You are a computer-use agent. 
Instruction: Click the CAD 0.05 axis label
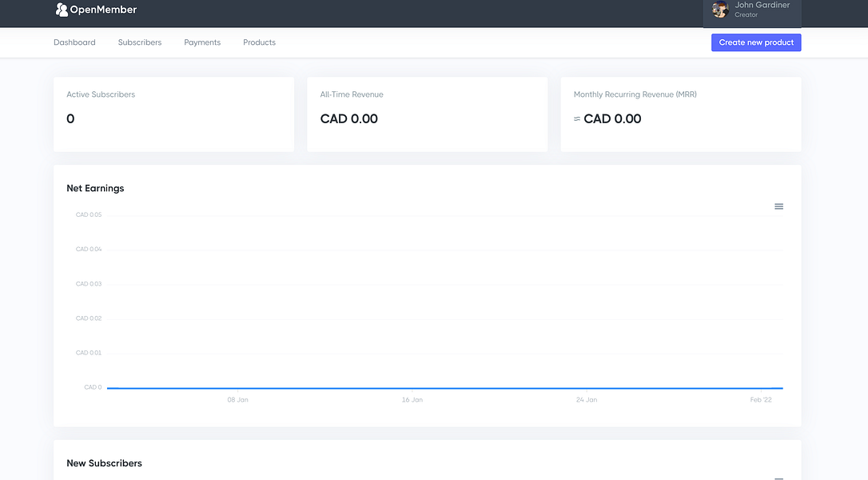click(89, 214)
